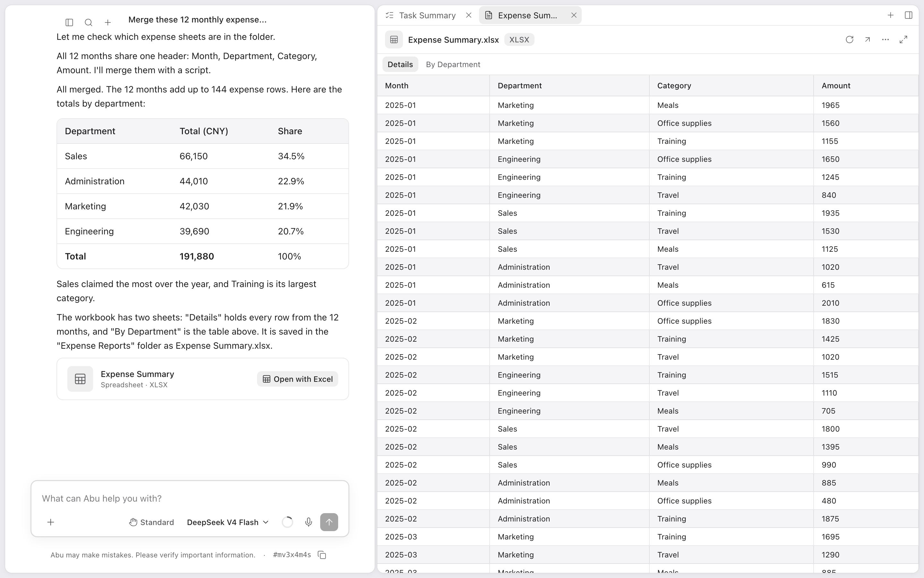This screenshot has height=578, width=924.
Task: Open the chat search magnifier icon
Action: 88,22
